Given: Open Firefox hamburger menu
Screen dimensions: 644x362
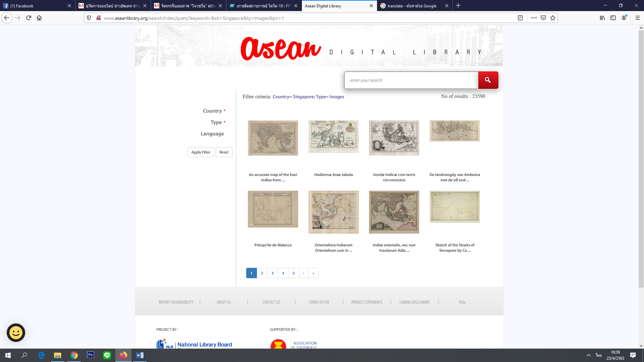Looking at the screenshot, I should click(637, 18).
